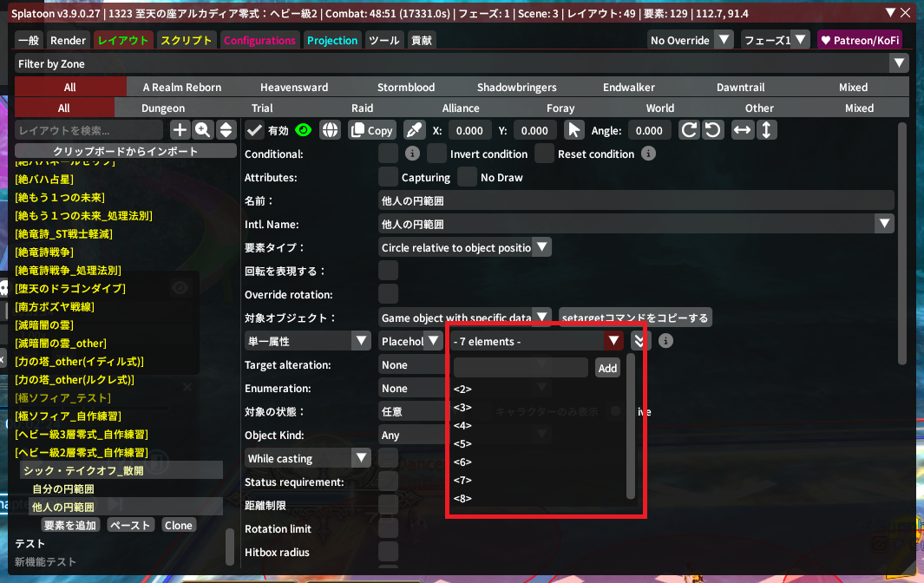Switch to the Projection tab
924x583 pixels.
point(332,40)
